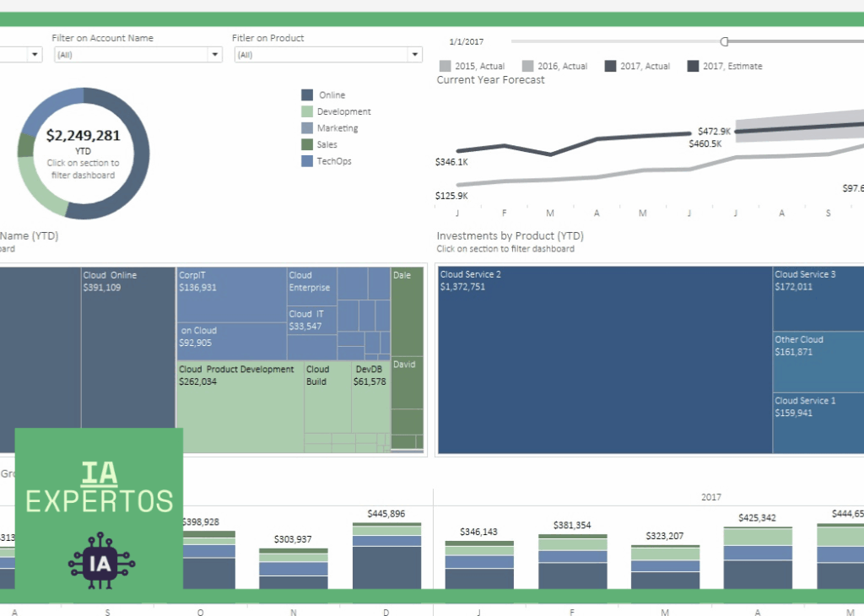Select Sales in the department legend
This screenshot has height=616, width=864.
tap(308, 144)
